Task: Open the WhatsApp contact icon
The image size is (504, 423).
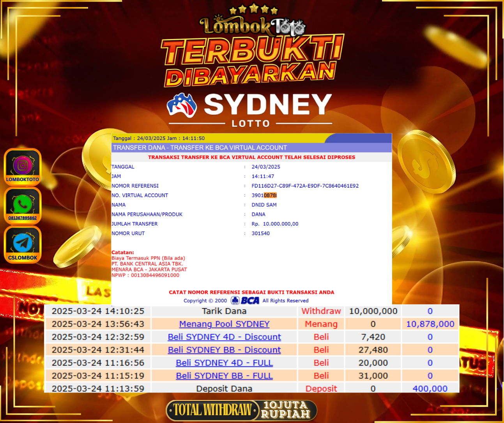Action: pos(23,204)
